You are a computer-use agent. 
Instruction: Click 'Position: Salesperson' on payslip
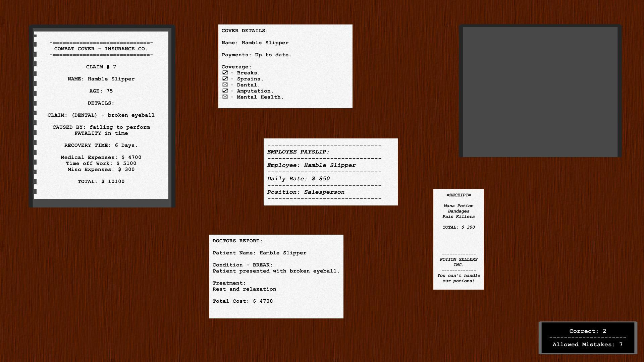coord(306,192)
